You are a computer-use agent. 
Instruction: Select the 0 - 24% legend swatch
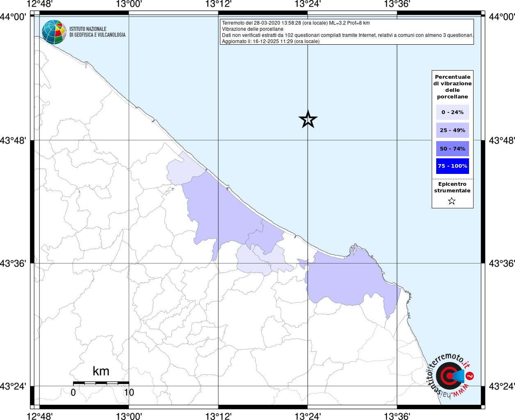(x=452, y=112)
